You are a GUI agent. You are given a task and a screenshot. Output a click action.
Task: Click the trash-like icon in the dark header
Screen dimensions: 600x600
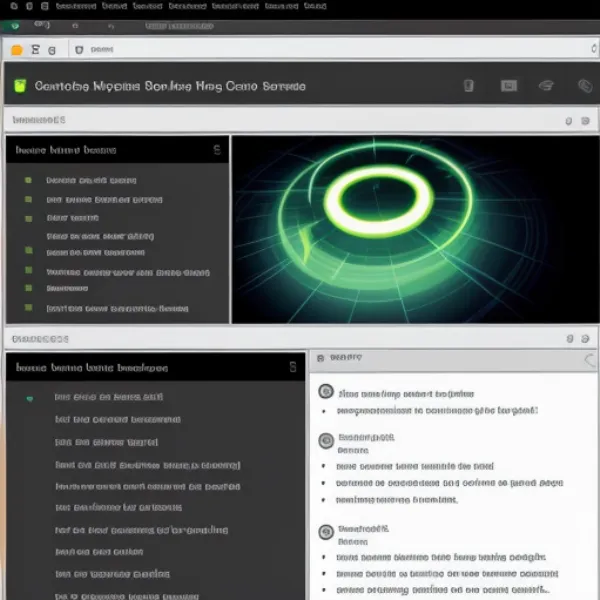click(468, 86)
